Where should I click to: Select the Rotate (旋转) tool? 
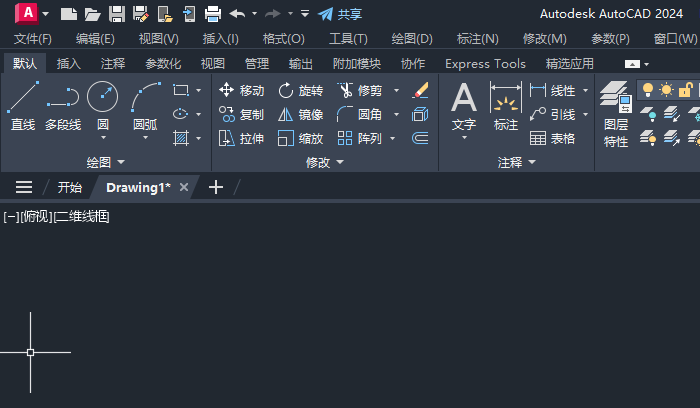300,91
